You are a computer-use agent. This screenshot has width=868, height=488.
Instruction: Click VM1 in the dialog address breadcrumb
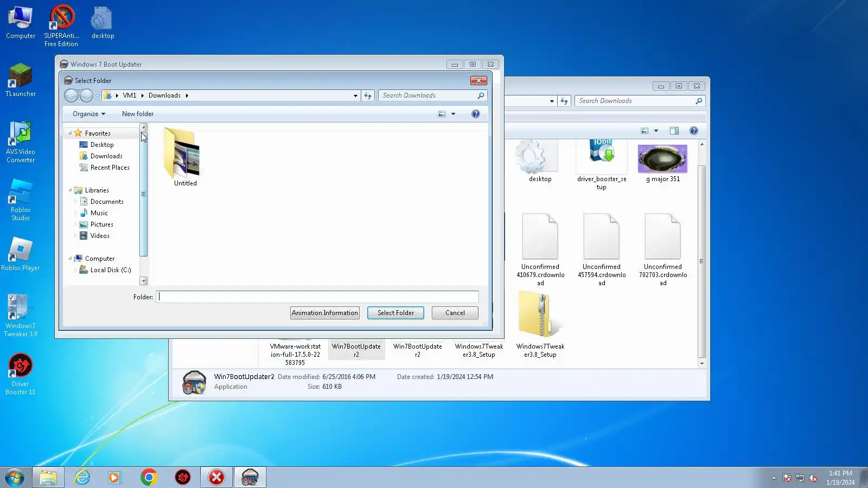(130, 95)
